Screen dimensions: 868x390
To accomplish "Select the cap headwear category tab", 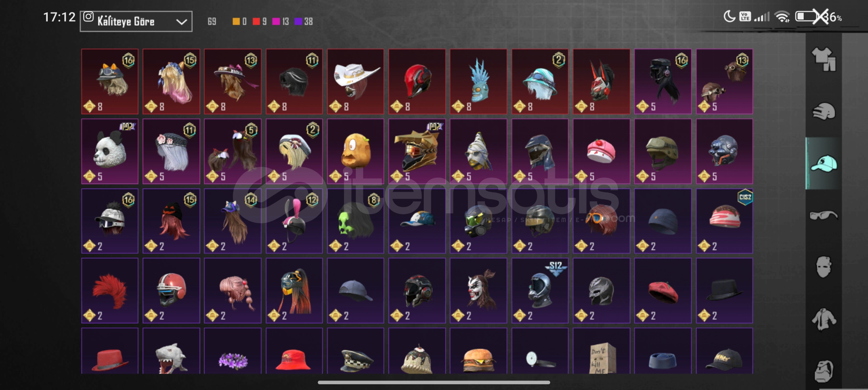I will pyautogui.click(x=824, y=164).
